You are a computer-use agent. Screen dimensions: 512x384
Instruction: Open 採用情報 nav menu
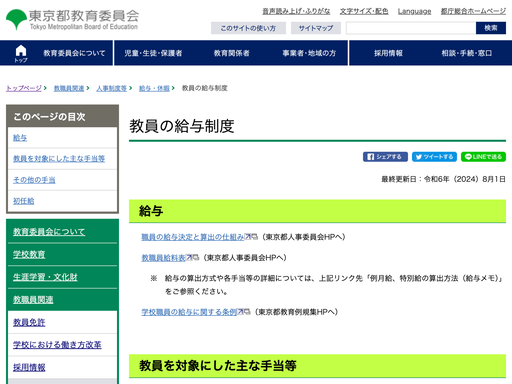pyautogui.click(x=388, y=53)
